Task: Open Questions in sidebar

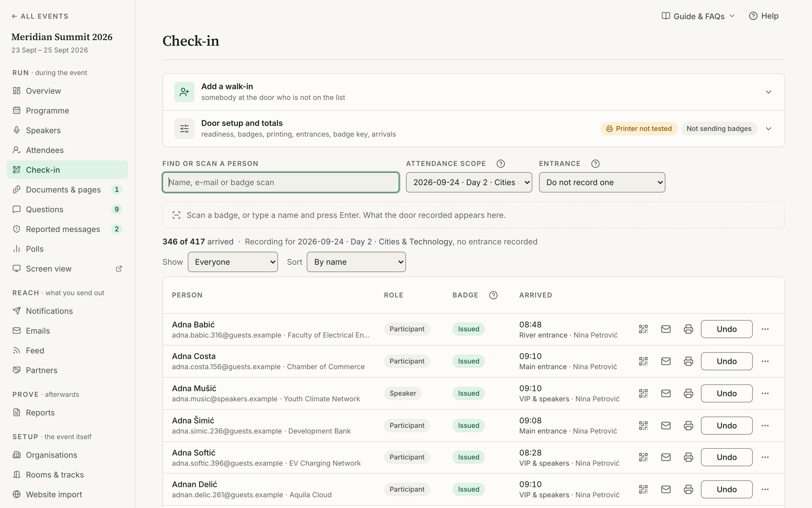Action: 67,209
